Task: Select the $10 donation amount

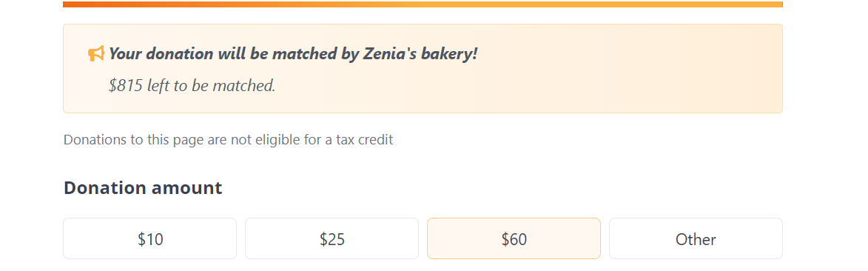Action: (150, 238)
